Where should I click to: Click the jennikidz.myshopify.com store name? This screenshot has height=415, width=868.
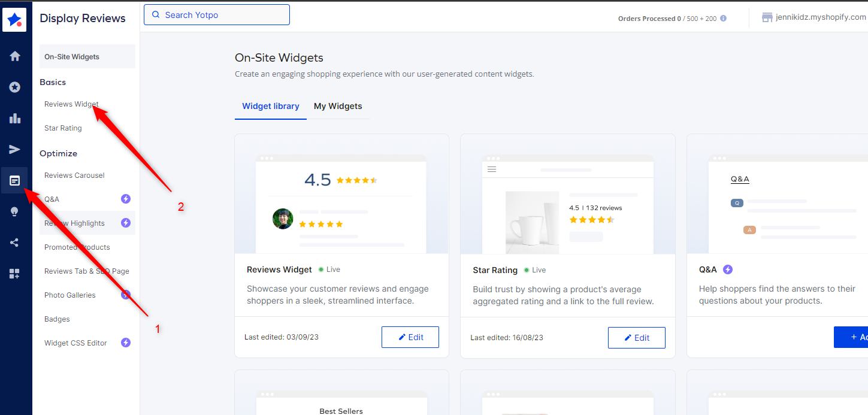coord(821,17)
